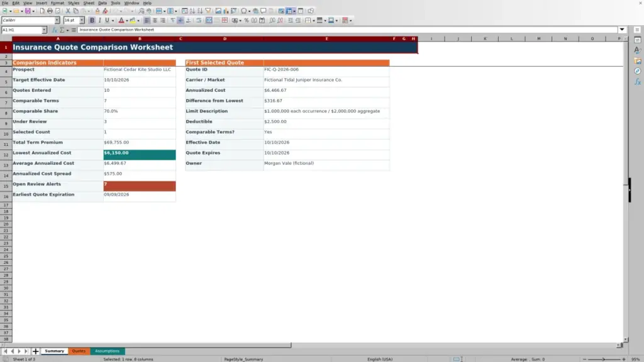Apply the Background Color highlighter swatch
The image size is (644, 362).
point(132,20)
